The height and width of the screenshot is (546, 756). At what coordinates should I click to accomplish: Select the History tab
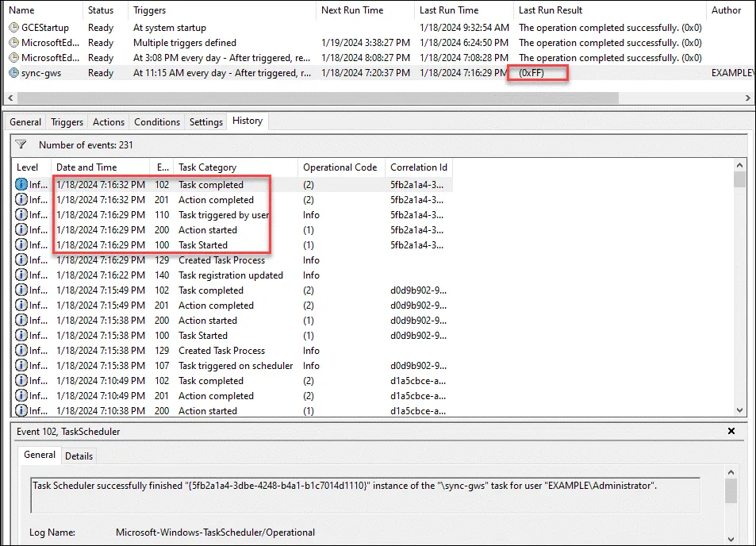point(248,121)
